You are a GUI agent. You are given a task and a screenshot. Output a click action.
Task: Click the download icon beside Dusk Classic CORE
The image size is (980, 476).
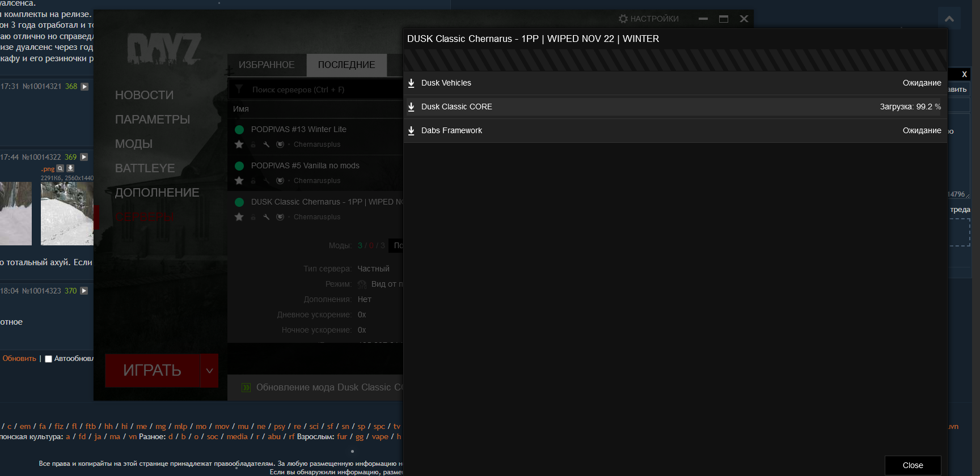pyautogui.click(x=411, y=107)
